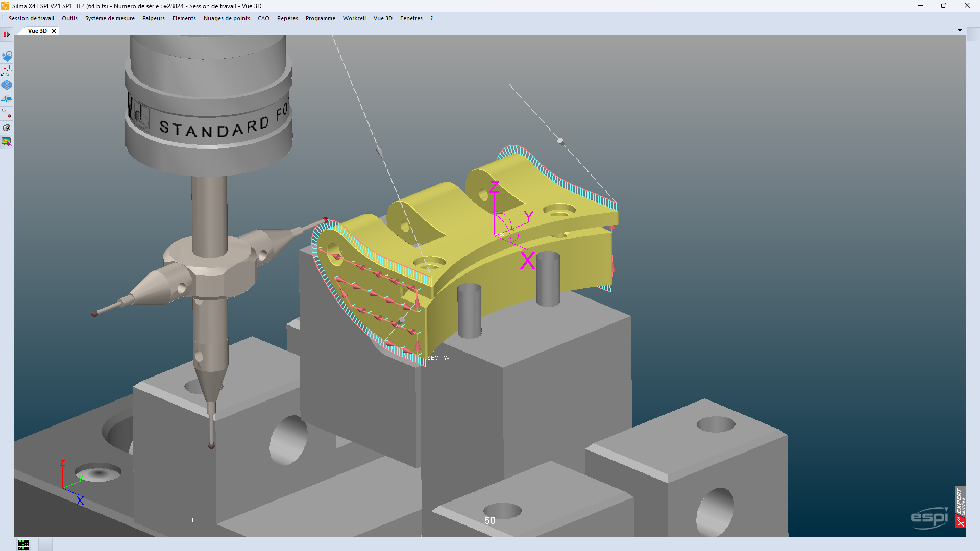
Task: Open the Palpeurs menu
Action: click(153, 18)
